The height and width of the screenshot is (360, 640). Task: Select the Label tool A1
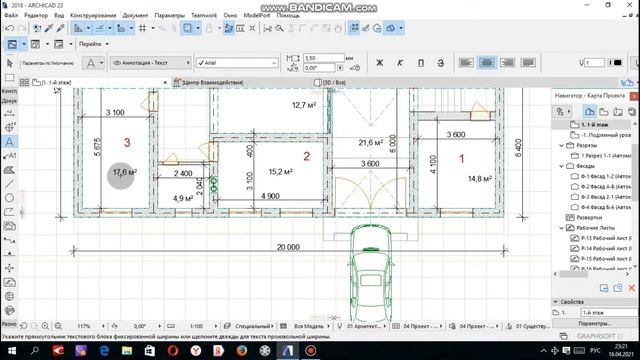coord(9,156)
